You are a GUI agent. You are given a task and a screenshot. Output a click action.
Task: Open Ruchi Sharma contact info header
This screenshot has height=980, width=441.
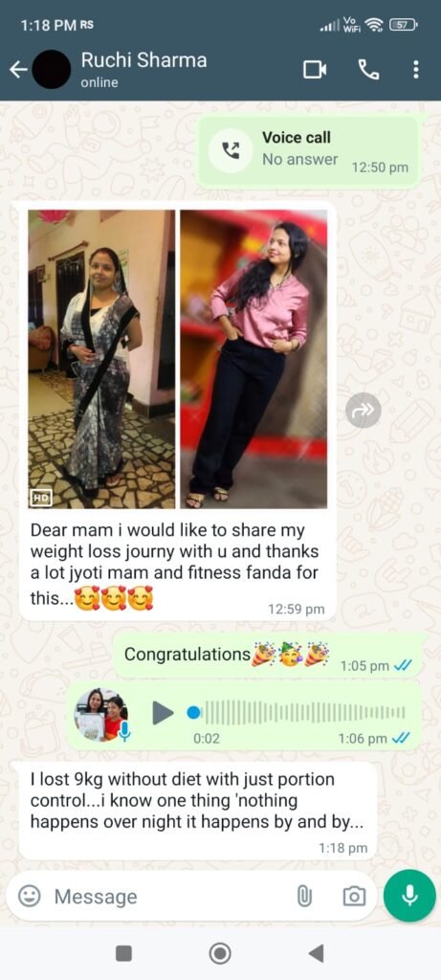point(143,69)
